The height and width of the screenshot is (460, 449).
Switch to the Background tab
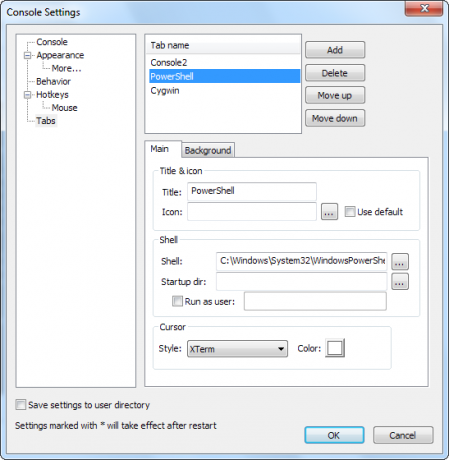[208, 150]
